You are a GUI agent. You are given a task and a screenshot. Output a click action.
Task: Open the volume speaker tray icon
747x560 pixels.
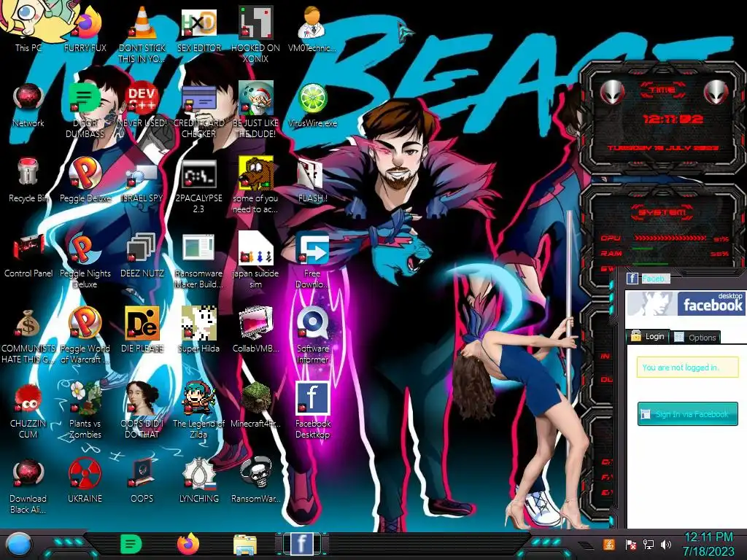(666, 545)
